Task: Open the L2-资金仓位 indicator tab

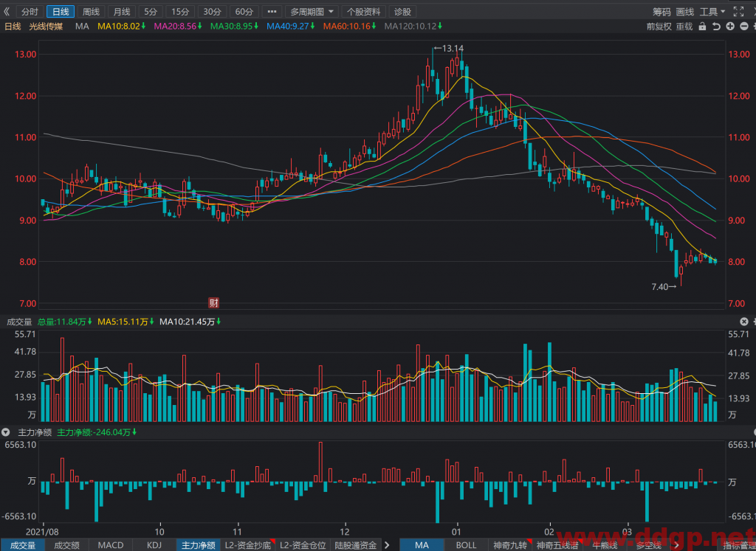Action: 303,545
